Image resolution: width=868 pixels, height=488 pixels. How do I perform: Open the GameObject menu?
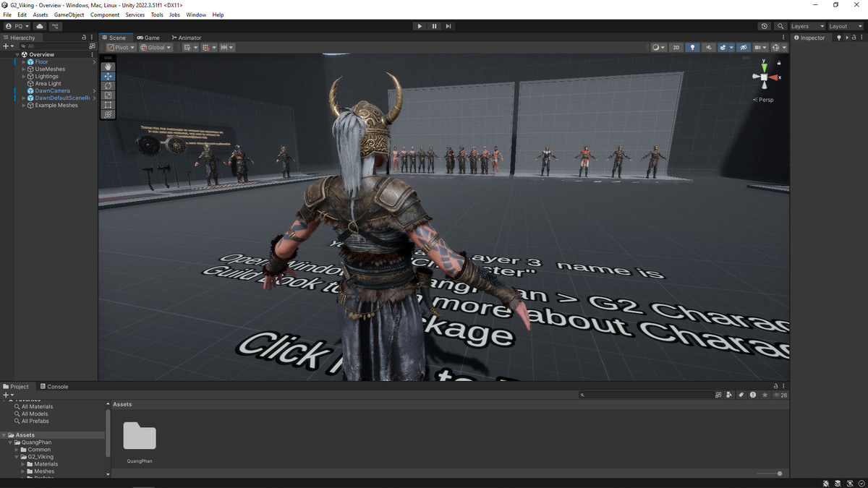(69, 14)
